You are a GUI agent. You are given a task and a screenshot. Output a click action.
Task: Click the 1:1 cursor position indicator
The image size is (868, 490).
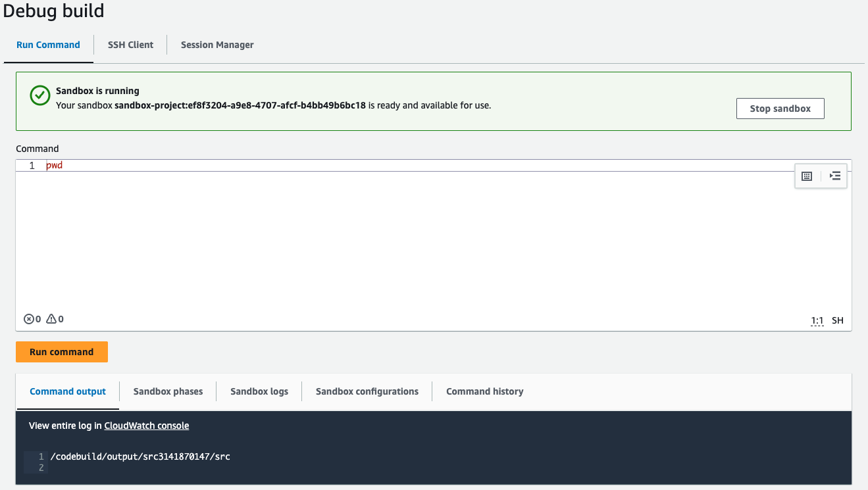pyautogui.click(x=817, y=320)
